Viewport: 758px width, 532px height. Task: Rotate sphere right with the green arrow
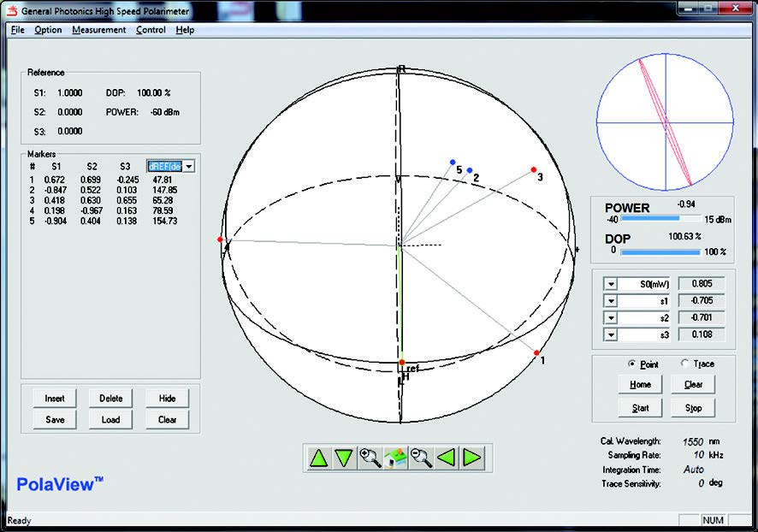tap(471, 458)
